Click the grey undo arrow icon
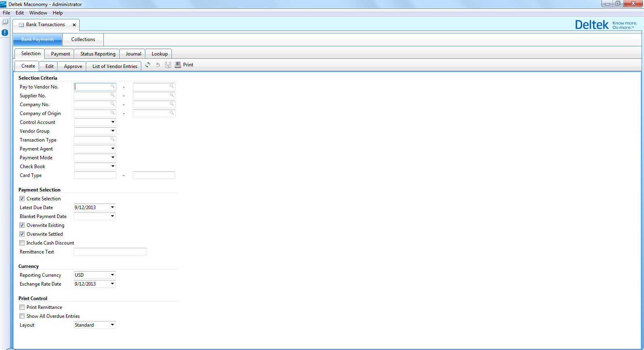The image size is (644, 350). (158, 65)
